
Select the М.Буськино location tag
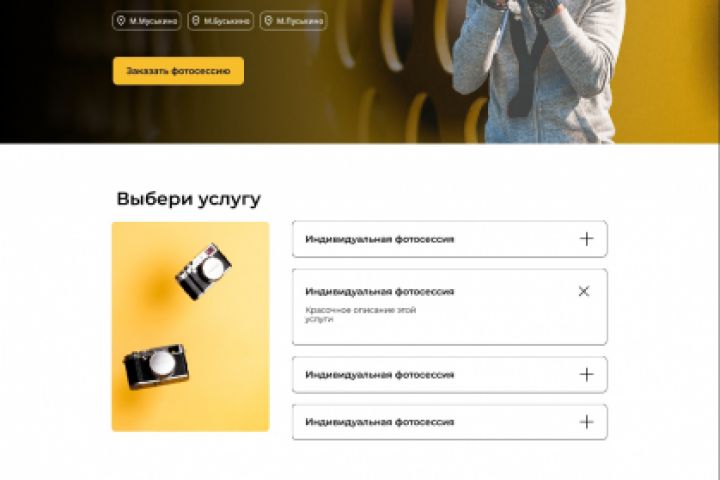coord(220,21)
